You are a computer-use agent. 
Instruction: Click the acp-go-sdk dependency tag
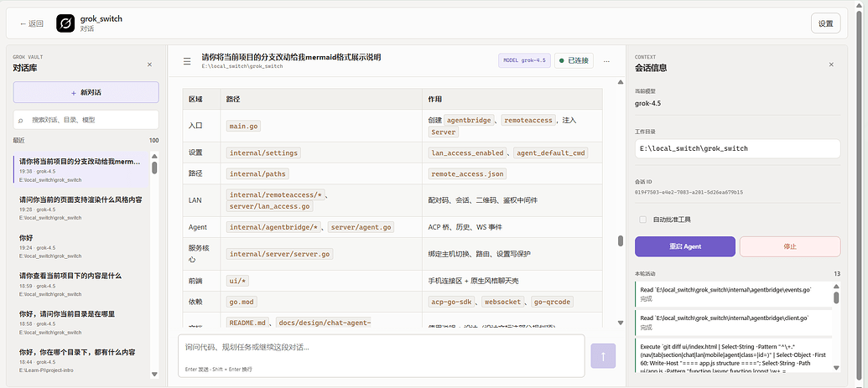452,303
